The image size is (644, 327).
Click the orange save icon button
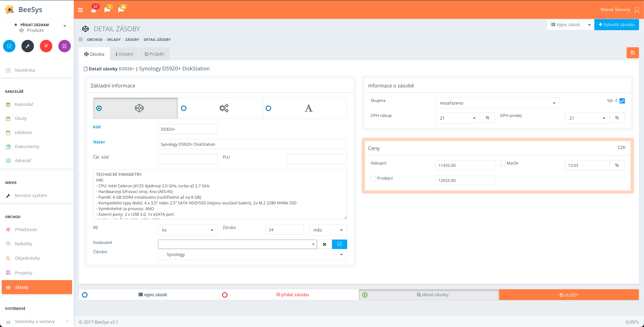pyautogui.click(x=633, y=53)
